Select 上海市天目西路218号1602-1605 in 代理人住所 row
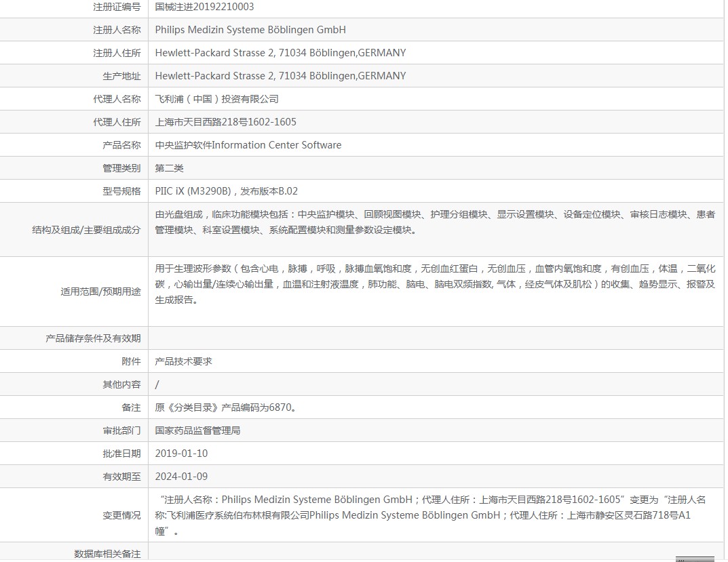Viewport: 728px width, 562px height. click(226, 122)
